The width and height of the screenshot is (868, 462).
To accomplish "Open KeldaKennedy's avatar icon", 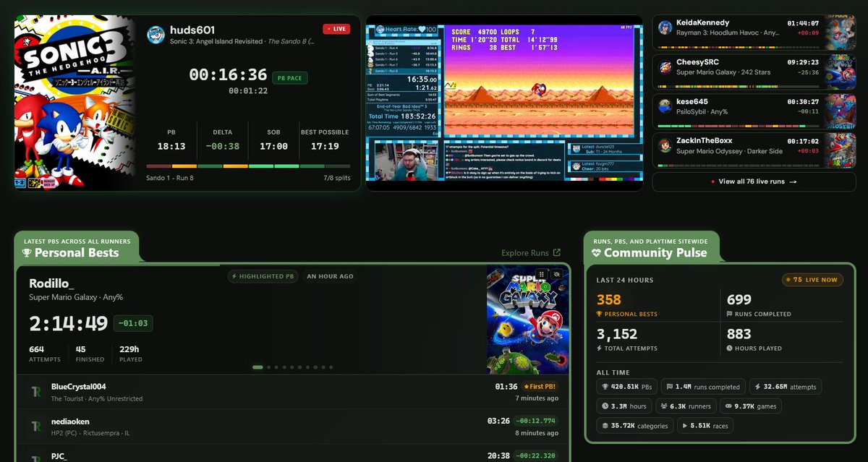I will pos(665,28).
